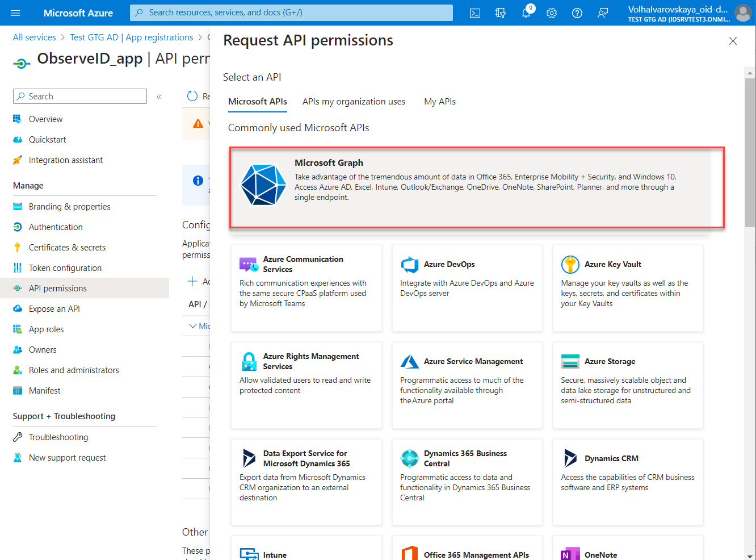The width and height of the screenshot is (756, 560).
Task: Go to Expose an API page
Action: click(54, 309)
